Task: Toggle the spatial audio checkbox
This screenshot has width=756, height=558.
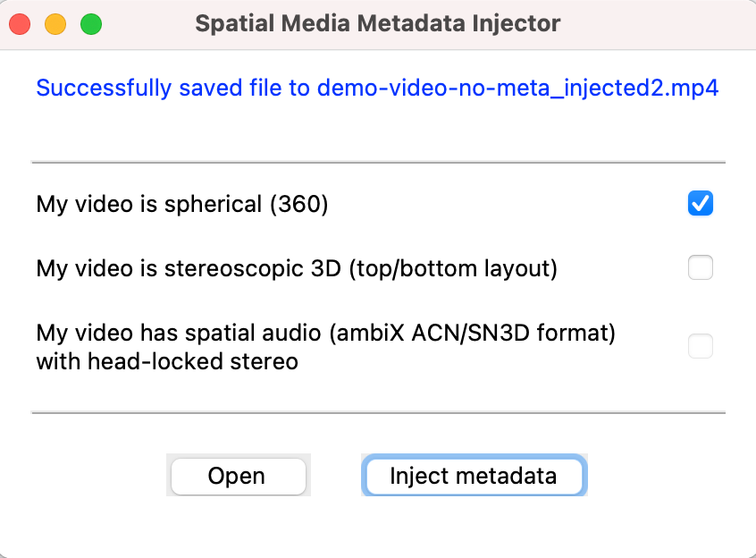Action: pos(700,346)
